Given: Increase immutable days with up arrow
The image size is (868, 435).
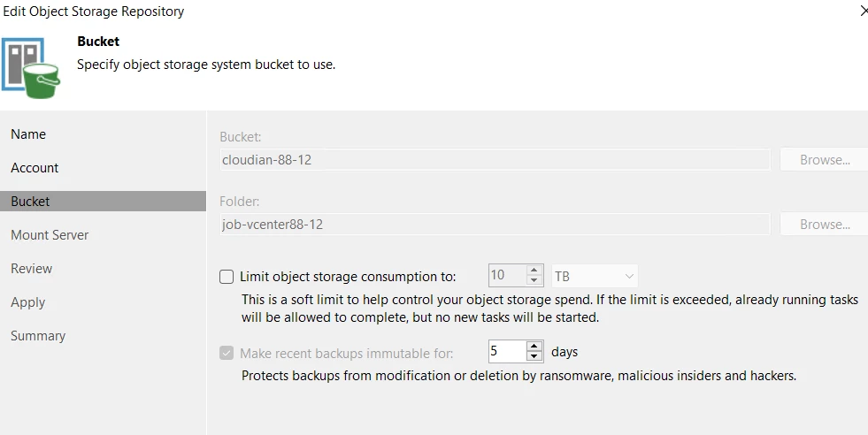Looking at the screenshot, I should tap(534, 347).
